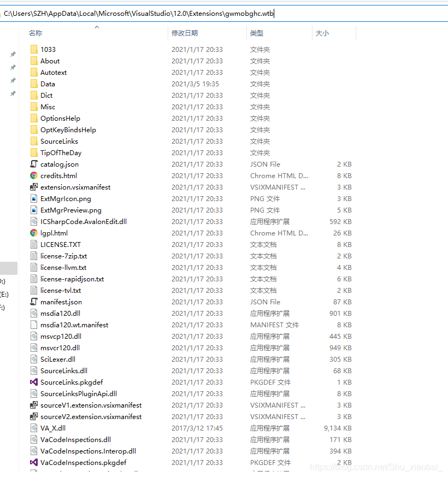Select SciLexer.dll file name
This screenshot has height=477, width=448.
pos(58,360)
